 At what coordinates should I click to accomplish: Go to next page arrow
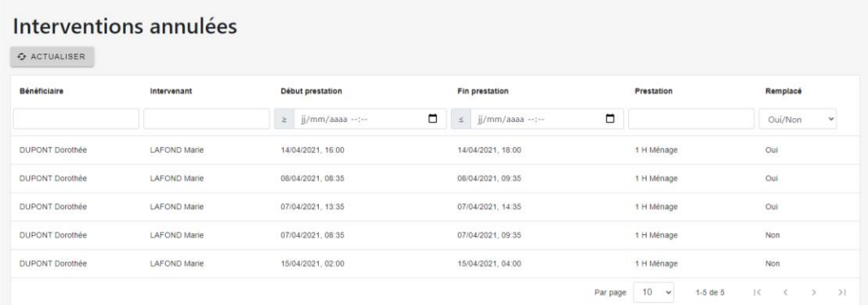click(813, 292)
